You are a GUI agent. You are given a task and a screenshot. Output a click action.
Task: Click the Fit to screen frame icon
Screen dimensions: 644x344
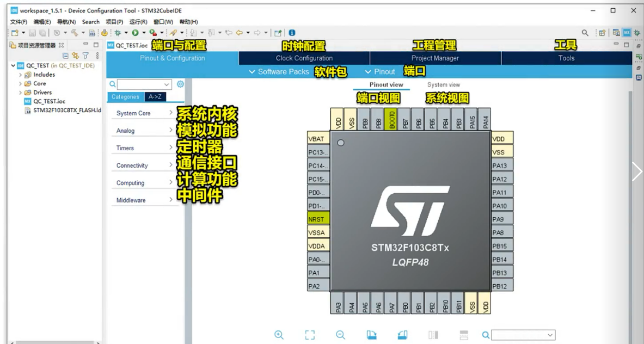click(310, 335)
